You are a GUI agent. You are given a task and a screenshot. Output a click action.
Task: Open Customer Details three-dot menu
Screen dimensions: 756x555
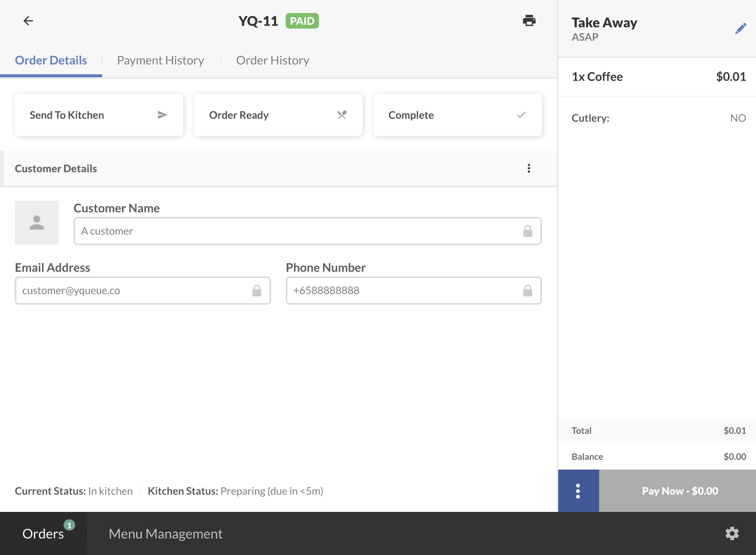pyautogui.click(x=529, y=168)
